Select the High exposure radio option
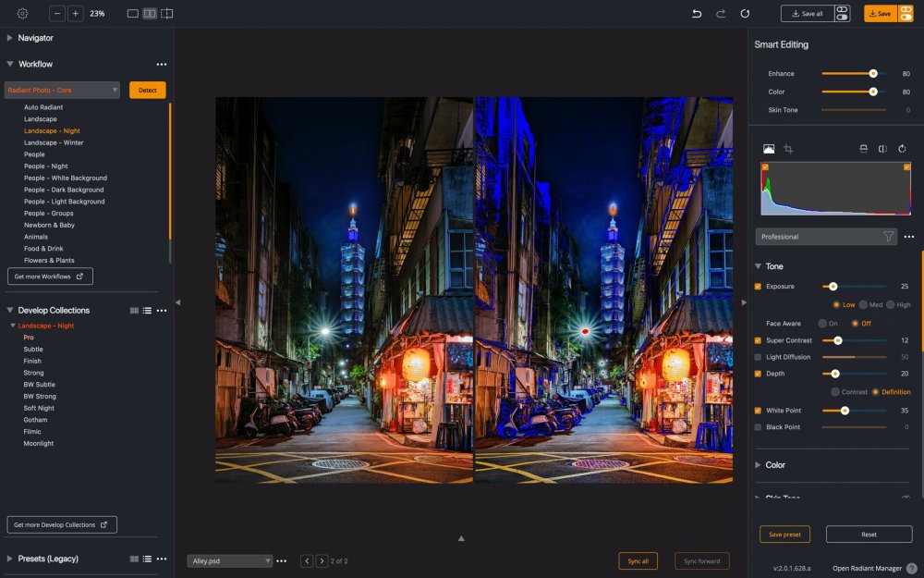Screen dimensions: 924x578 point(891,304)
